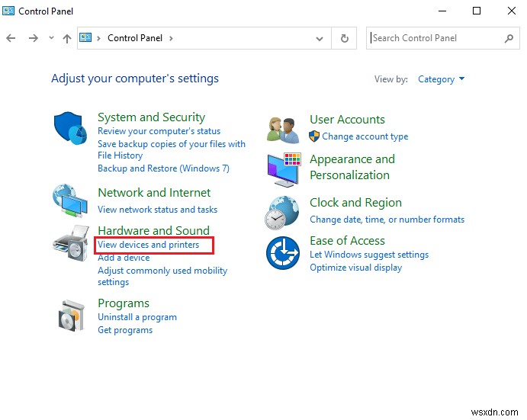The image size is (527, 420).
Task: Click Let Windows suggest settings
Action: (369, 255)
